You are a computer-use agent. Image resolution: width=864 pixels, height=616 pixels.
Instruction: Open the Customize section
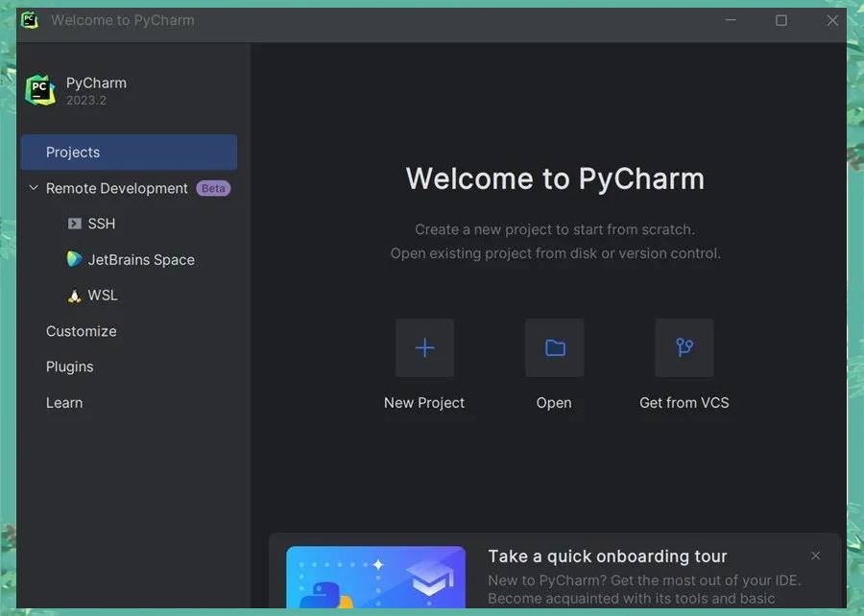coord(82,331)
